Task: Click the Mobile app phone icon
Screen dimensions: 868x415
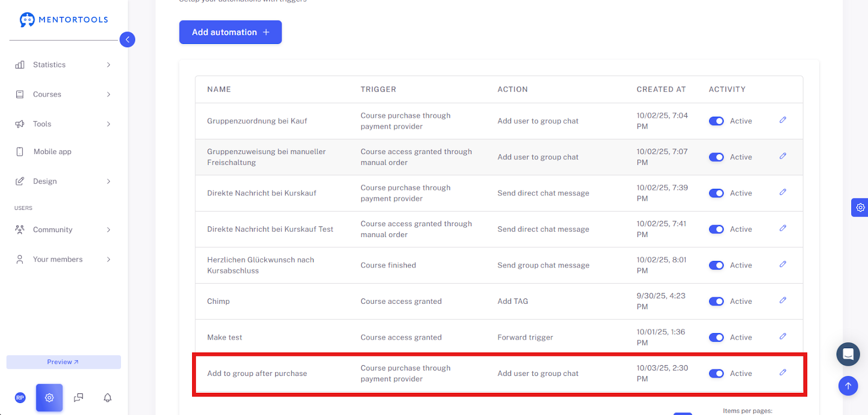Action: 20,152
